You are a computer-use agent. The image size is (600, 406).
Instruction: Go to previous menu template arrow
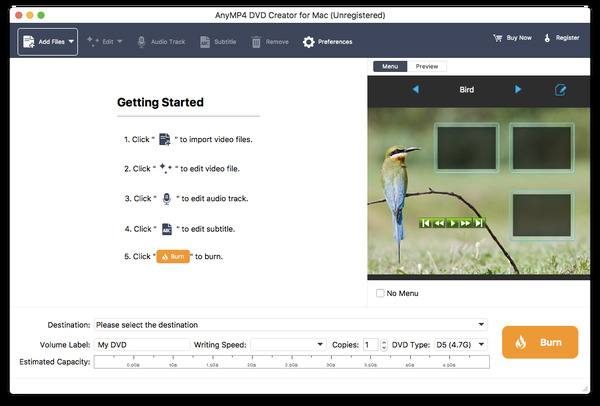click(x=416, y=90)
